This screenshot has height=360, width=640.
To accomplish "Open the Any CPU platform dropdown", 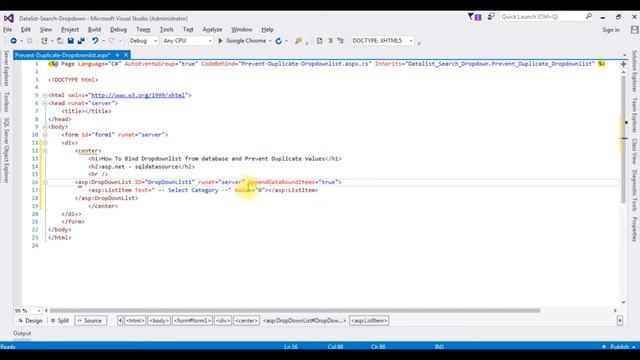I will (187, 41).
